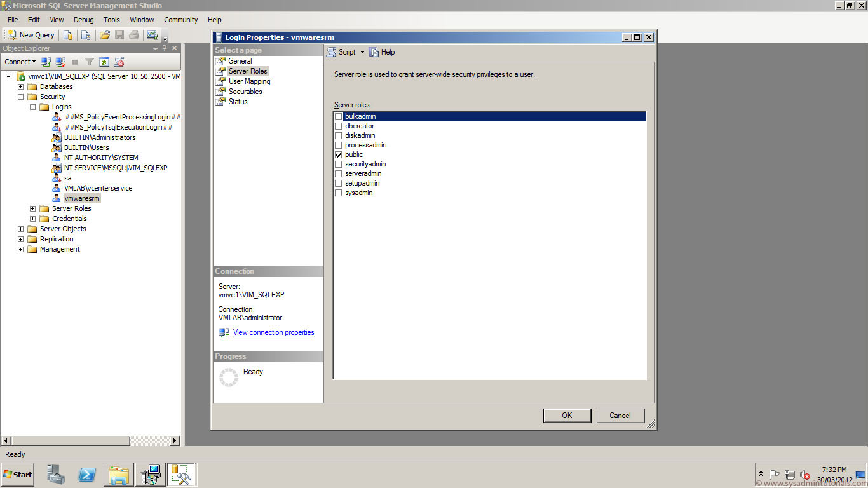Click the Analysis Services query file icon
Viewport: 868px width, 488px height.
[85, 35]
